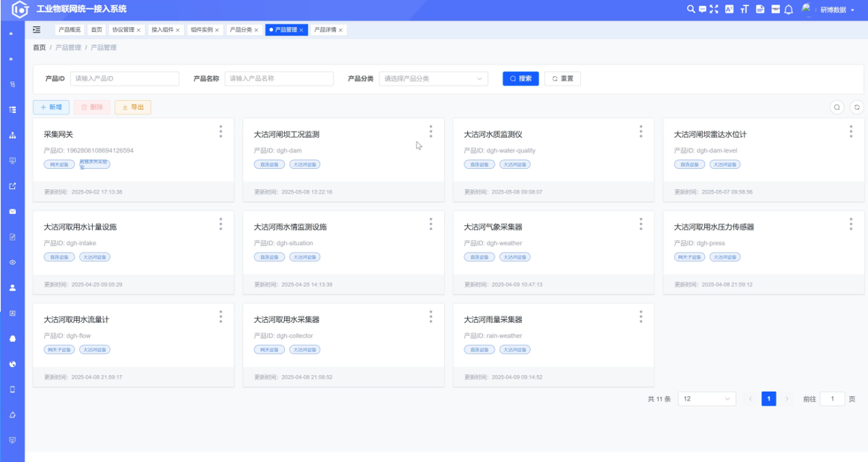868x462 pixels.
Task: Click the search magnifier icon in header
Action: 691,9
